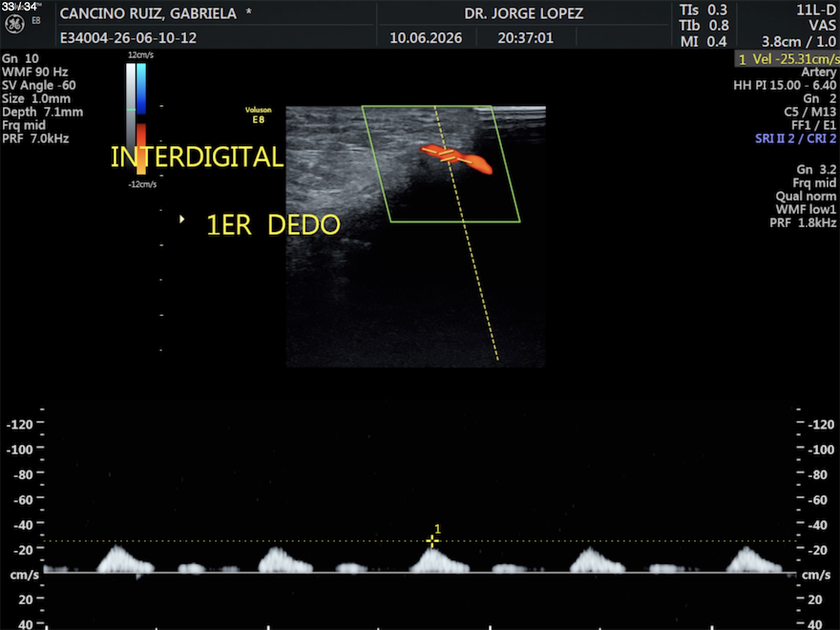Click the sample volume gate on vessel
Image resolution: width=840 pixels, height=630 pixels.
[447, 156]
